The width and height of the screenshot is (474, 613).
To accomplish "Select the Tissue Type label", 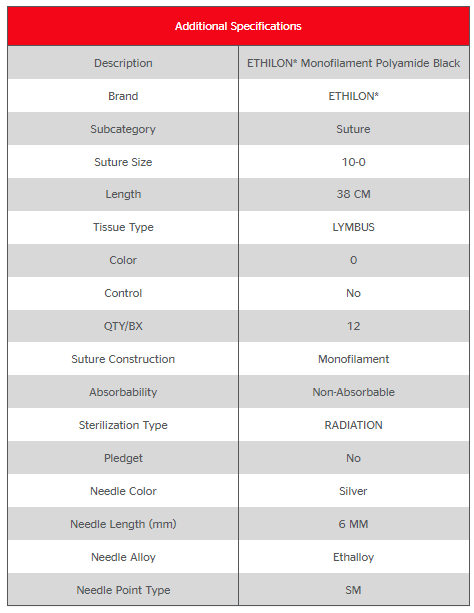I will 123,227.
